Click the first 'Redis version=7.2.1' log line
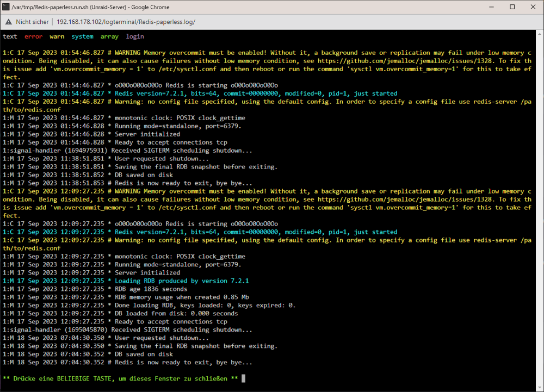The image size is (544, 392). [200, 94]
